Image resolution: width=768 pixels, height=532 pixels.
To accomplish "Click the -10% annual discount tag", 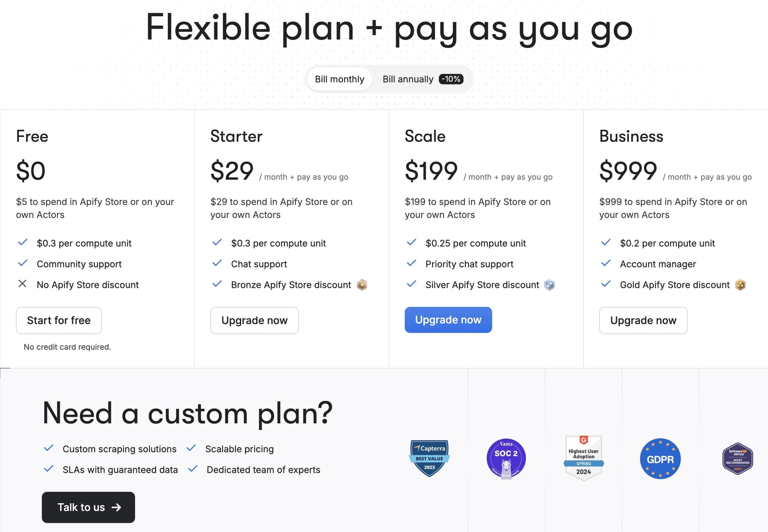I will (x=451, y=79).
